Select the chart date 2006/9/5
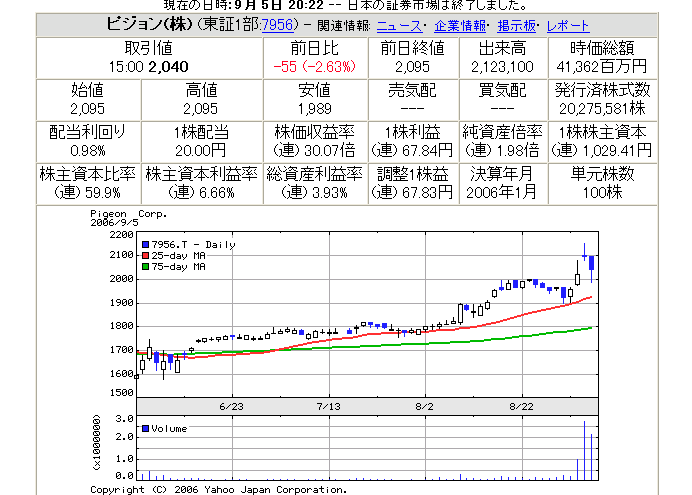Image resolution: width=692 pixels, height=495 pixels. 114,223
